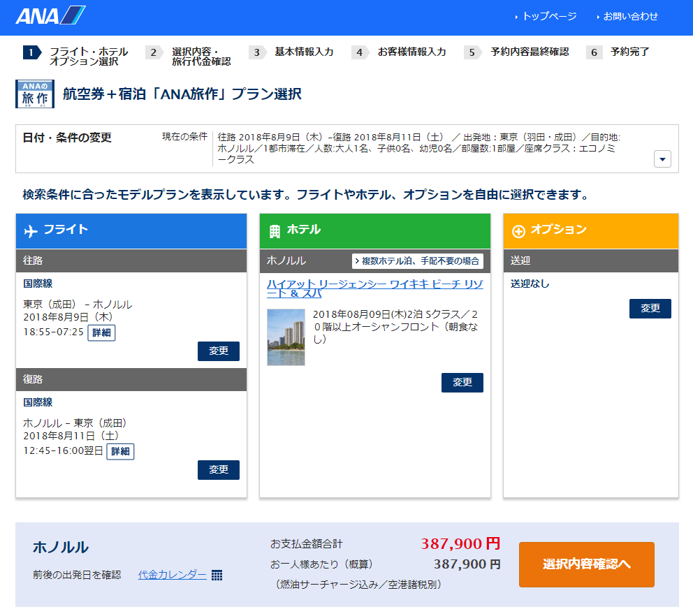Click the 送迎なし text
The image size is (693, 616).
point(530,284)
